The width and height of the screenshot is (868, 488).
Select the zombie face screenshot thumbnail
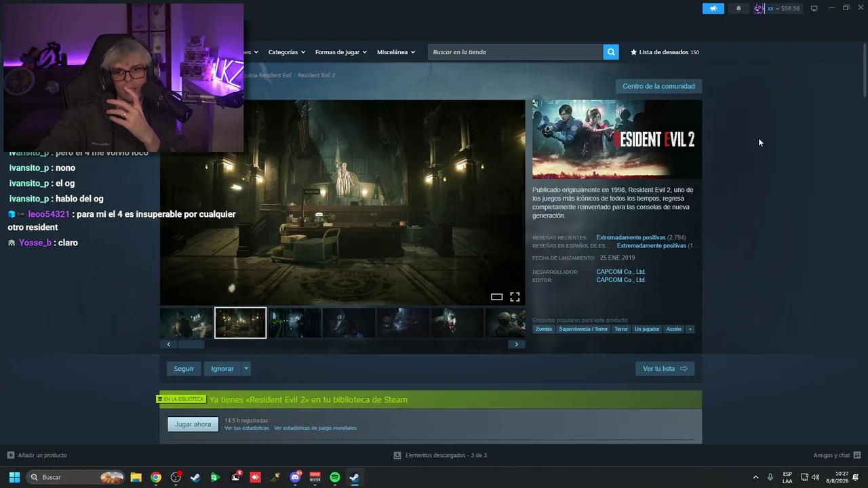(x=458, y=323)
